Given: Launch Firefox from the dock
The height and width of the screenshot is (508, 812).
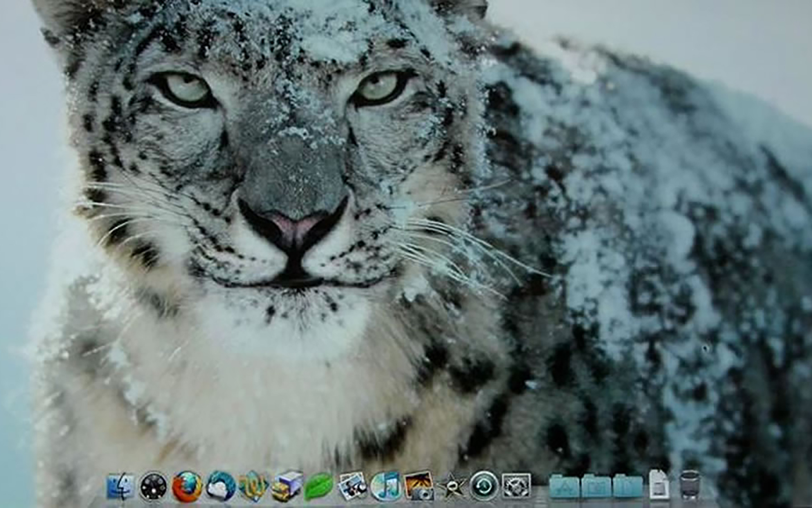Looking at the screenshot, I should (187, 486).
